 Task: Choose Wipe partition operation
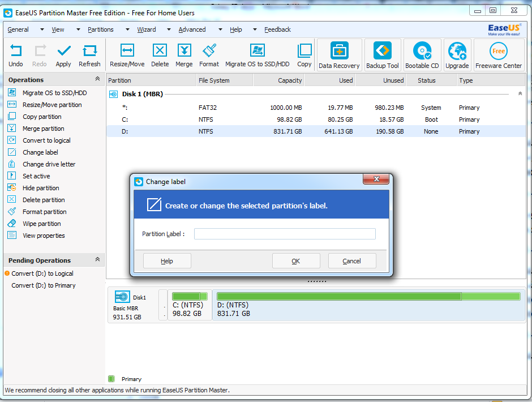pos(42,224)
